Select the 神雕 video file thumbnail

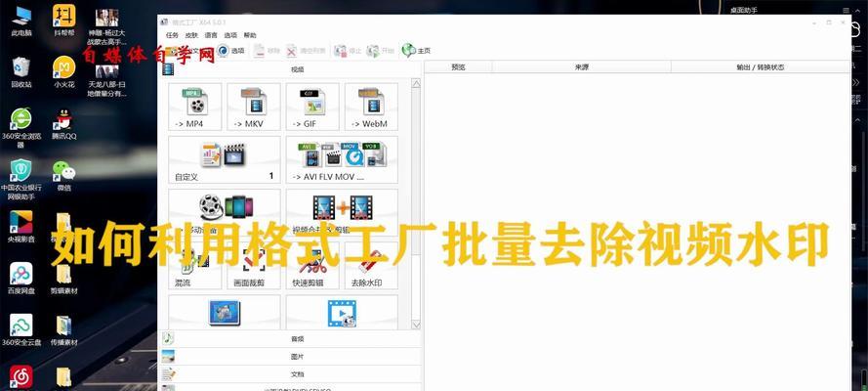coord(106,26)
